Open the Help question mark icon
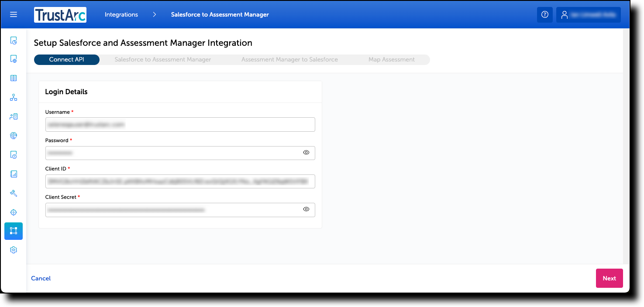The width and height of the screenshot is (644, 307). point(544,14)
